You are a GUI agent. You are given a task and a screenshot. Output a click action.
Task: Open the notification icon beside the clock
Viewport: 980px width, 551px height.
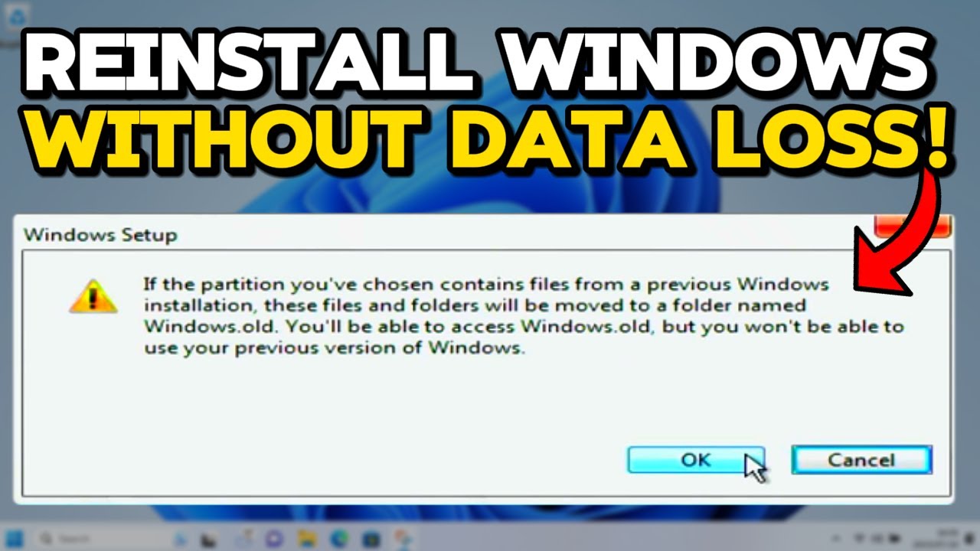tap(971, 540)
